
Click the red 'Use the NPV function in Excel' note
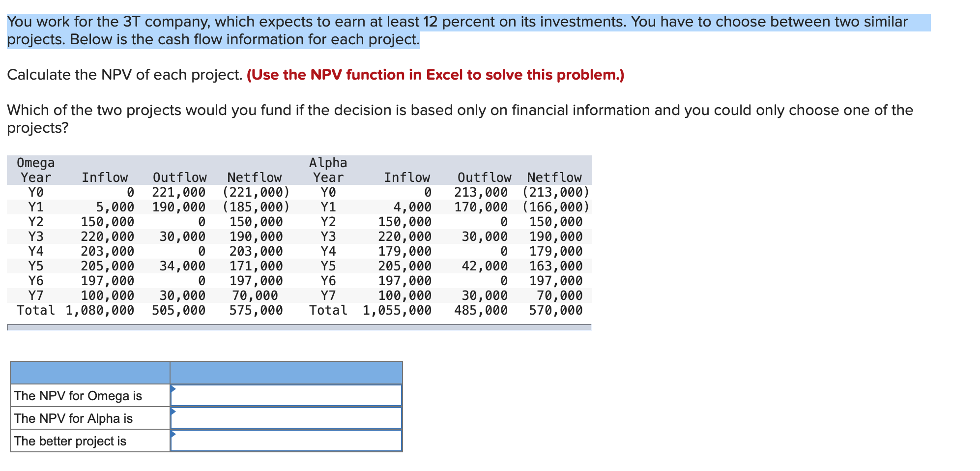pos(435,75)
